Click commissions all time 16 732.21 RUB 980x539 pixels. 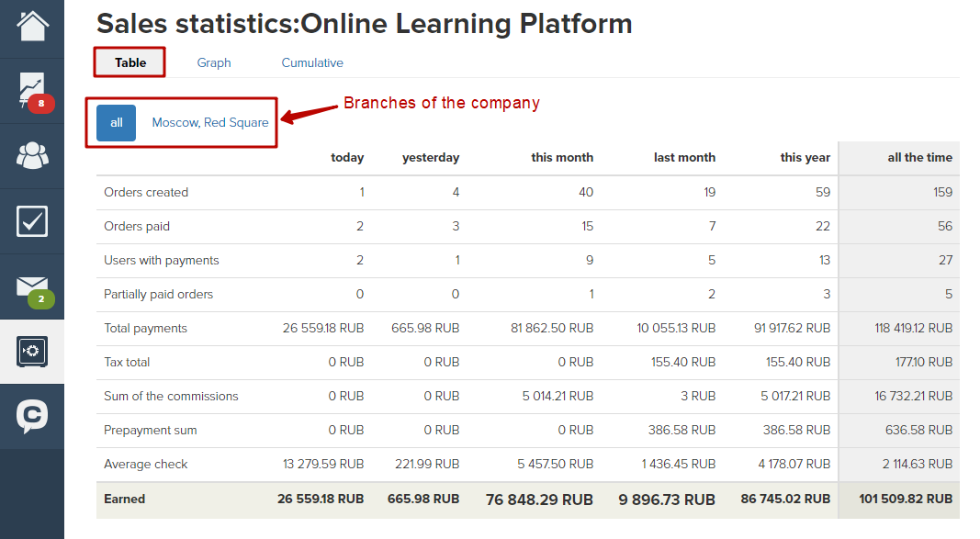pyautogui.click(x=913, y=396)
